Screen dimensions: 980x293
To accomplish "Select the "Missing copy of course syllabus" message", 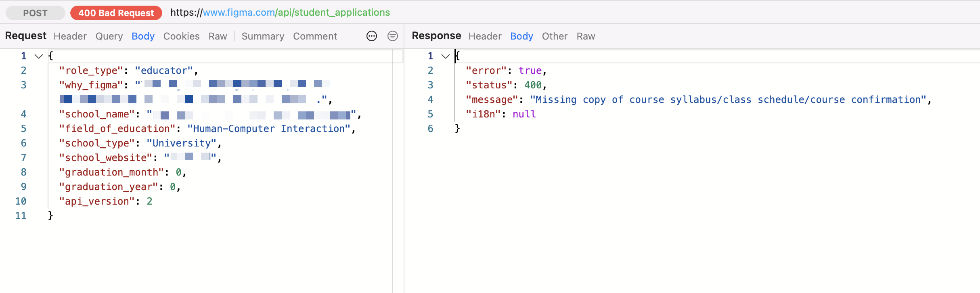I will coord(728,100).
